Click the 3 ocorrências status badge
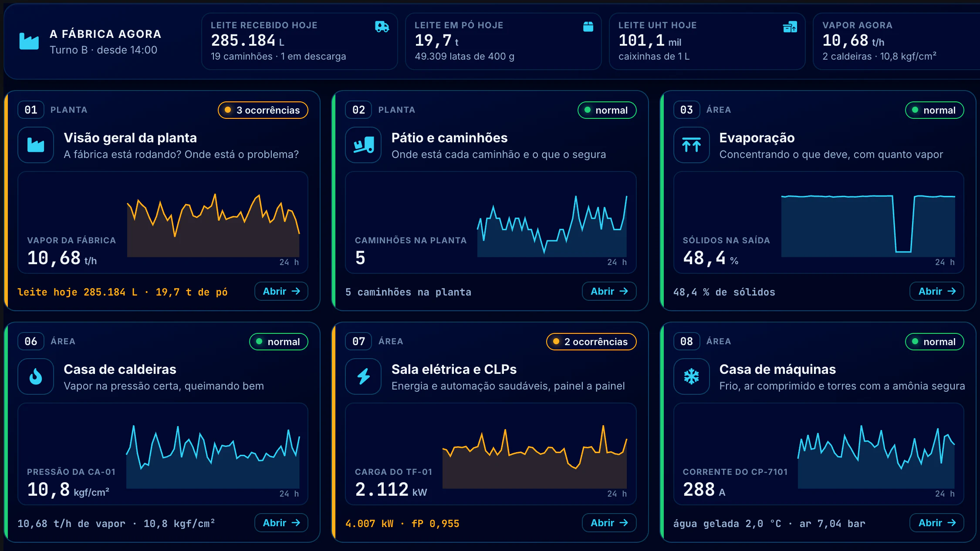Image resolution: width=980 pixels, height=551 pixels. click(263, 110)
